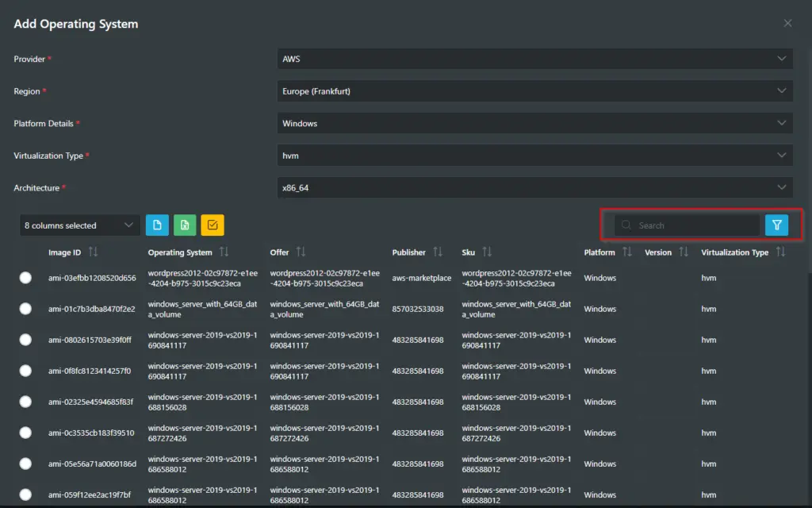Viewport: 812px width, 508px height.
Task: Open the Architecture dropdown showing x86_64
Action: coord(535,187)
